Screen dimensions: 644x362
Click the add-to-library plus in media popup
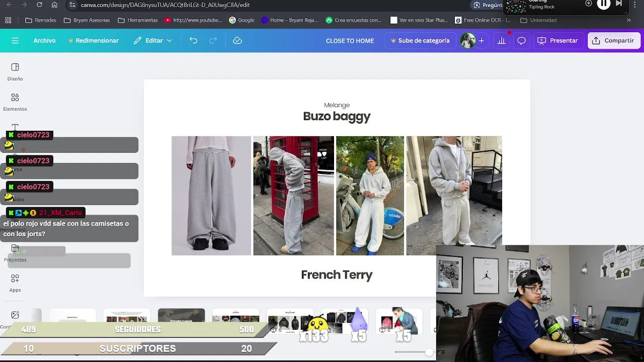[x=589, y=4]
